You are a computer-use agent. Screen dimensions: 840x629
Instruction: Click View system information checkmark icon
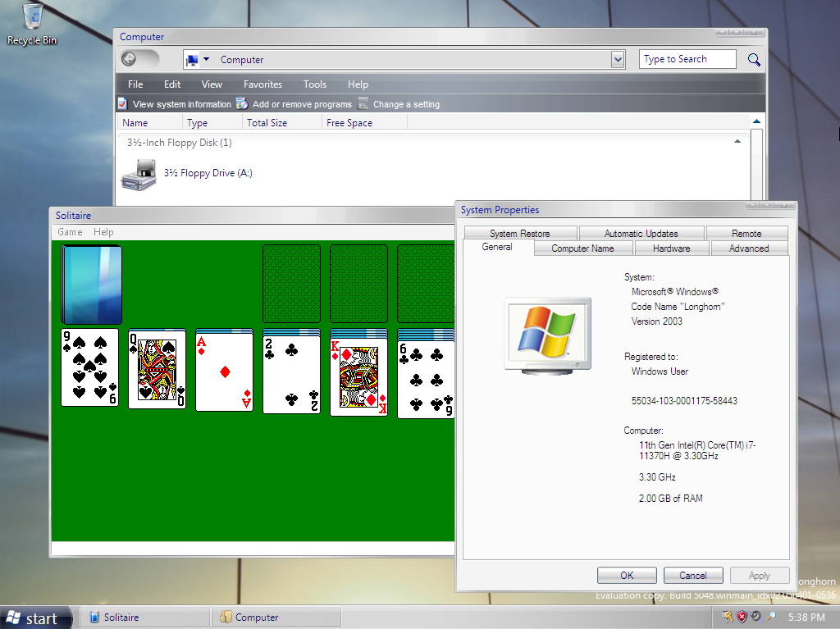click(123, 104)
